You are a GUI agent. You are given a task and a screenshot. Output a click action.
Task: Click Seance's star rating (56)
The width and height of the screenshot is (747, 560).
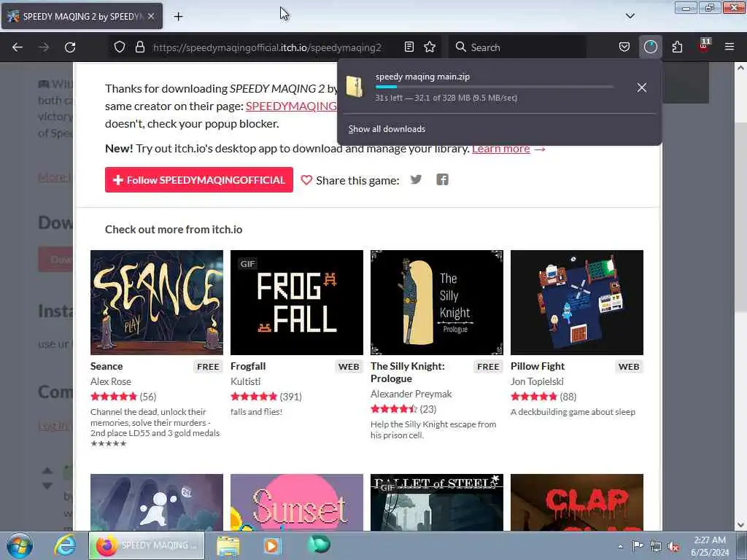(x=123, y=397)
